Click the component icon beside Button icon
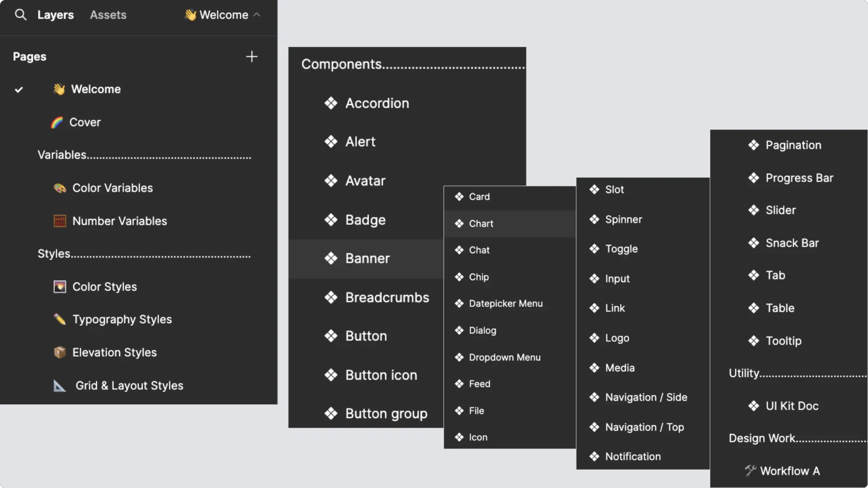This screenshot has height=488, width=868. pos(331,375)
